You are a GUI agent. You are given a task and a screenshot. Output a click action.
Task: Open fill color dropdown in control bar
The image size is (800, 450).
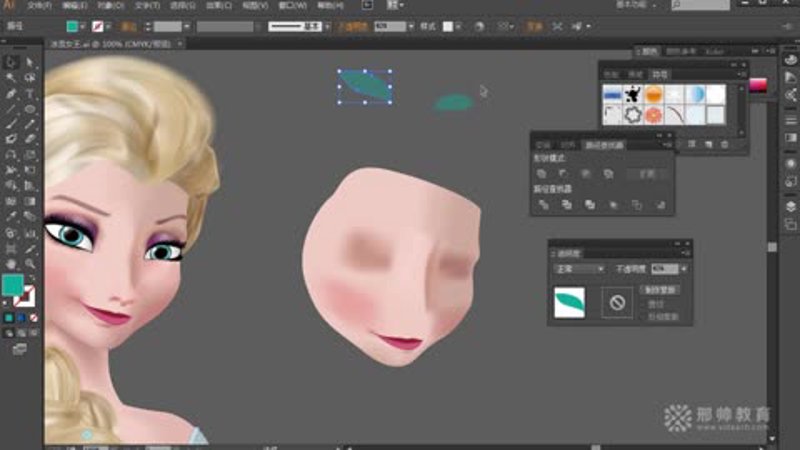coord(82,27)
